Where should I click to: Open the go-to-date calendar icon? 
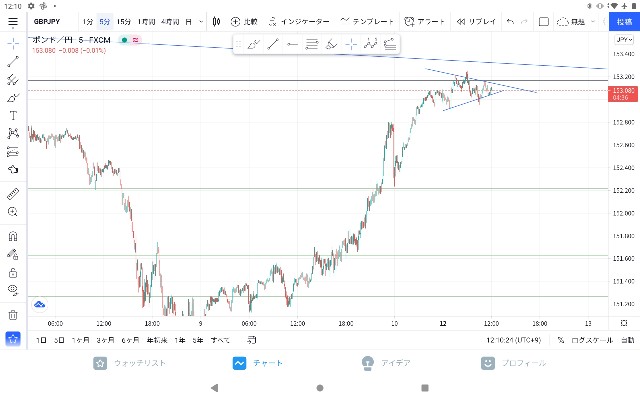pos(252,340)
